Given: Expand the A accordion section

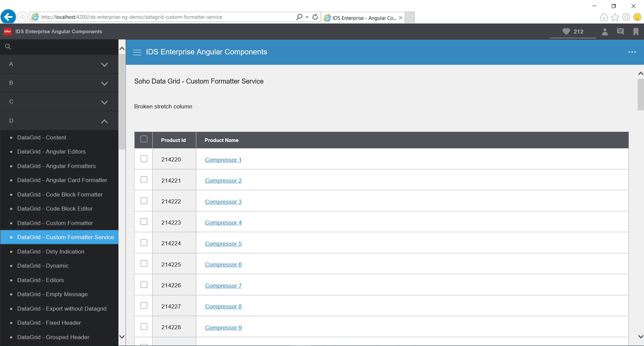Looking at the screenshot, I should coord(59,64).
